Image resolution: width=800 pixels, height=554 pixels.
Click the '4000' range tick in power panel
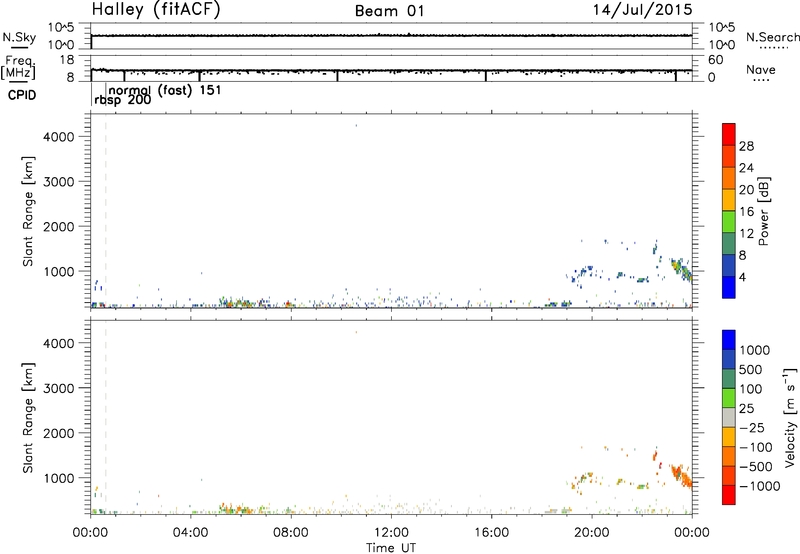point(59,137)
